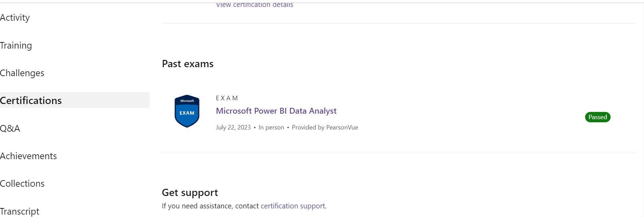
Task: Open the certification support link
Action: point(293,206)
